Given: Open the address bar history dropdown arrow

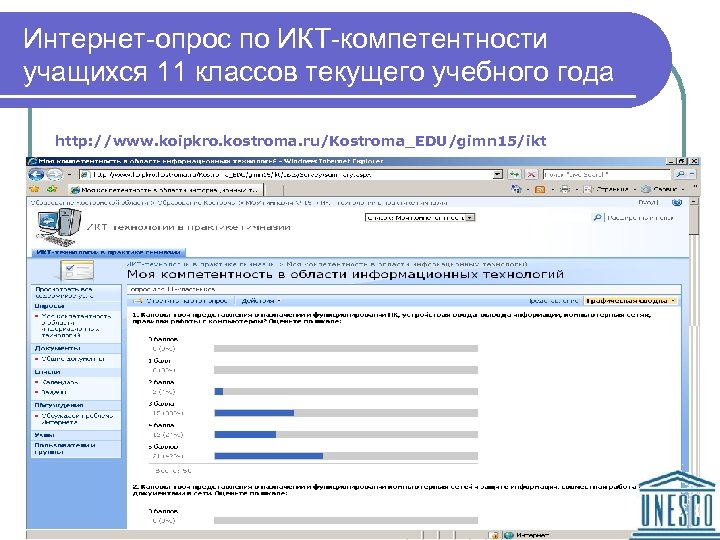Looking at the screenshot, I should 498,174.
